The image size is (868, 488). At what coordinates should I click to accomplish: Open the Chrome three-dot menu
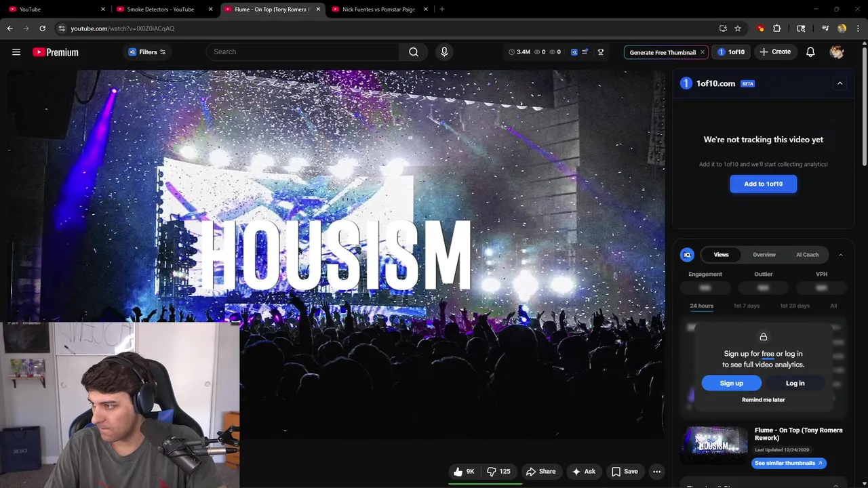(x=857, y=28)
